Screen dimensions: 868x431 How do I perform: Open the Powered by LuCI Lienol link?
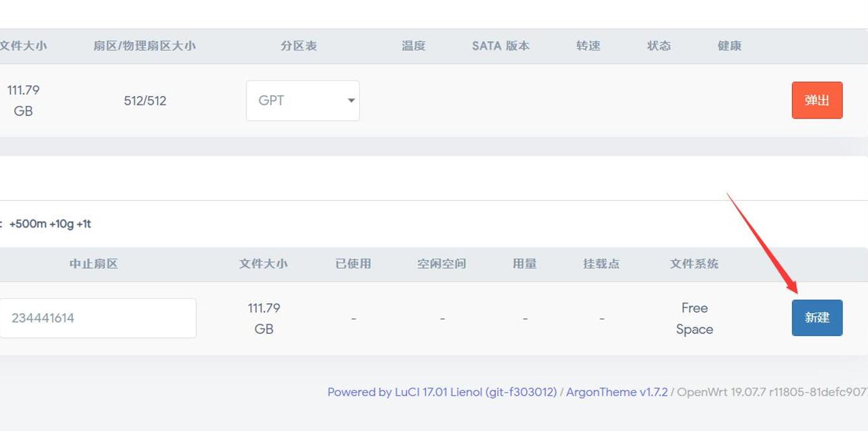point(441,392)
